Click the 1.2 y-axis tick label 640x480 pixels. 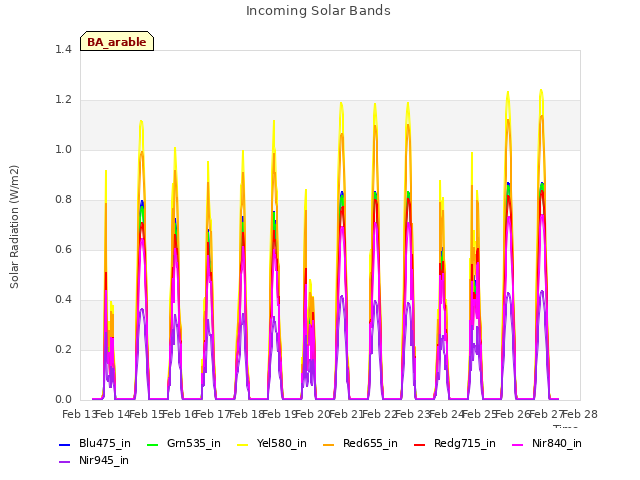pyautogui.click(x=63, y=100)
